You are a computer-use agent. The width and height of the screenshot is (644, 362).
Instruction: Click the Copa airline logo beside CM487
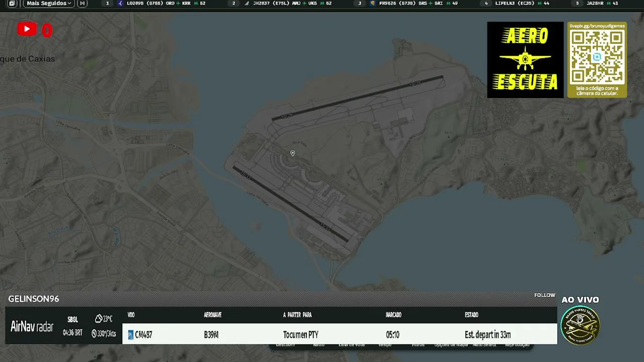pyautogui.click(x=131, y=335)
